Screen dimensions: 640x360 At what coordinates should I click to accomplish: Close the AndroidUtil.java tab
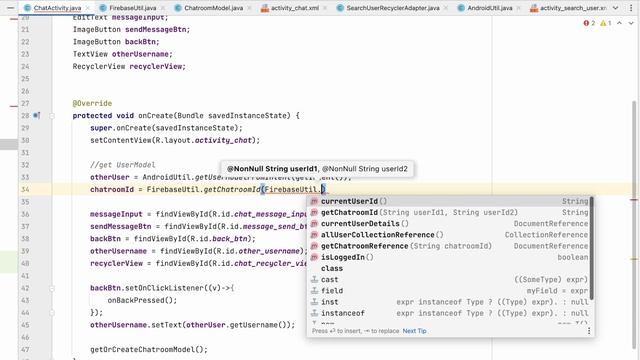pyautogui.click(x=519, y=8)
